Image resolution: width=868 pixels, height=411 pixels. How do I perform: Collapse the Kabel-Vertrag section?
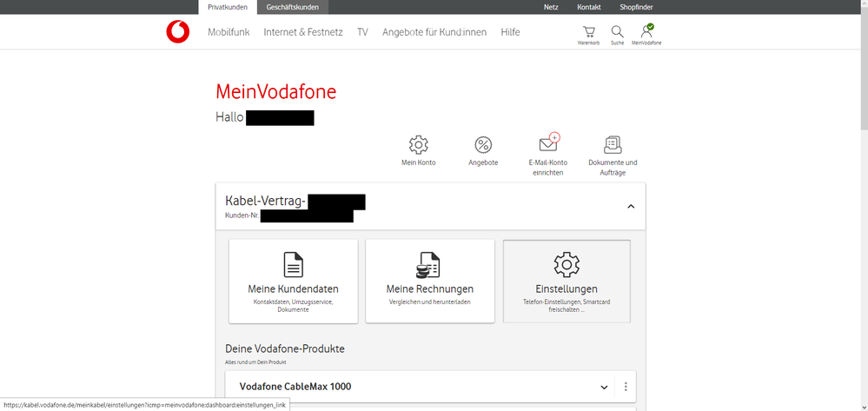point(631,207)
